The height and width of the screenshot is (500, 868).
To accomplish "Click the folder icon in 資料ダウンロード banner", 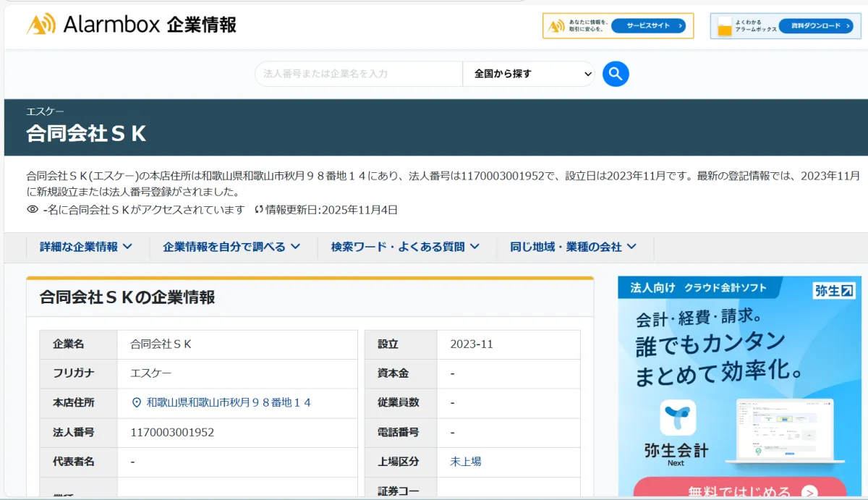I will click(x=724, y=27).
